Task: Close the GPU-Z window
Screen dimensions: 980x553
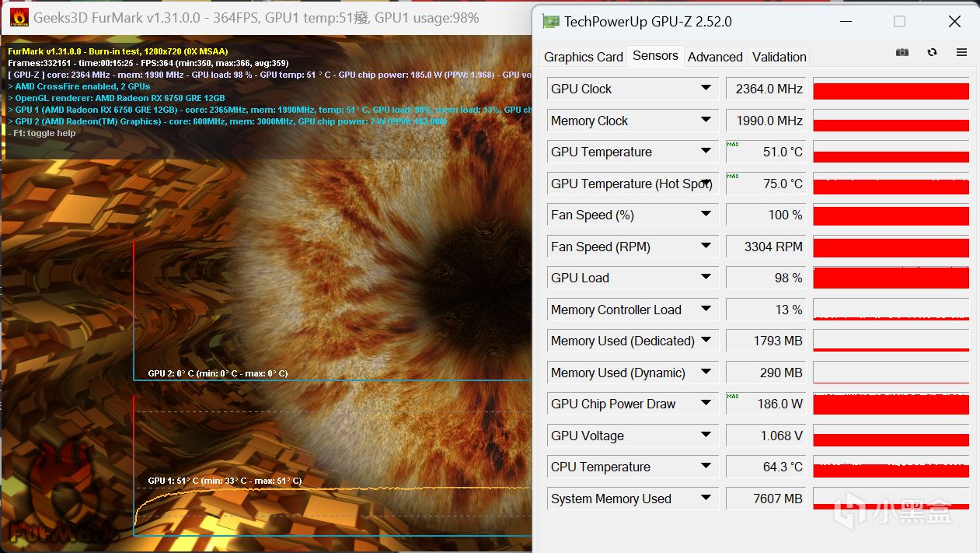Action: click(x=954, y=21)
